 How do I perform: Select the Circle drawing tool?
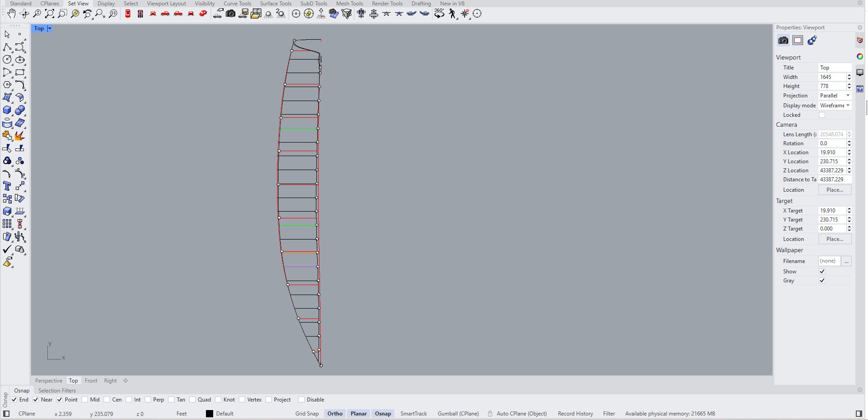click(x=7, y=60)
